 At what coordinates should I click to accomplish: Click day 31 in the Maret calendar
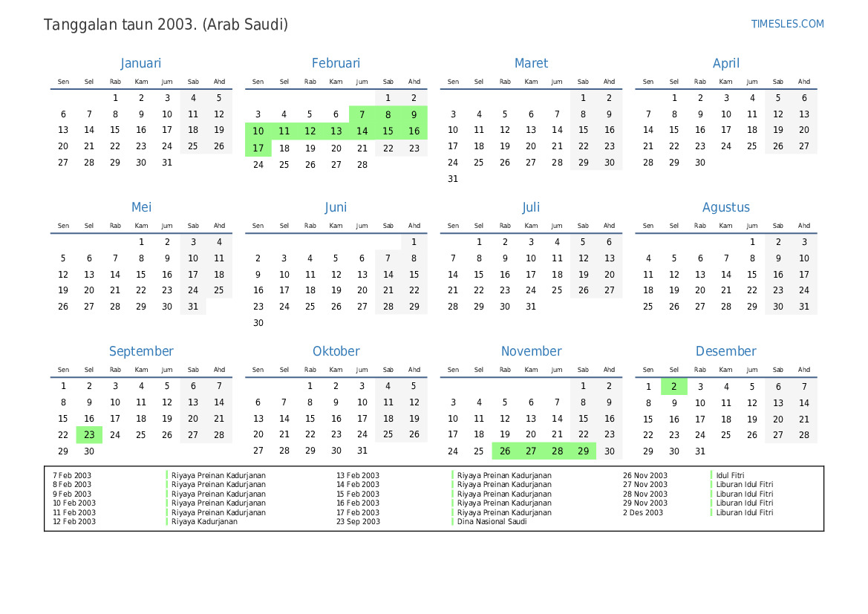coord(453,179)
